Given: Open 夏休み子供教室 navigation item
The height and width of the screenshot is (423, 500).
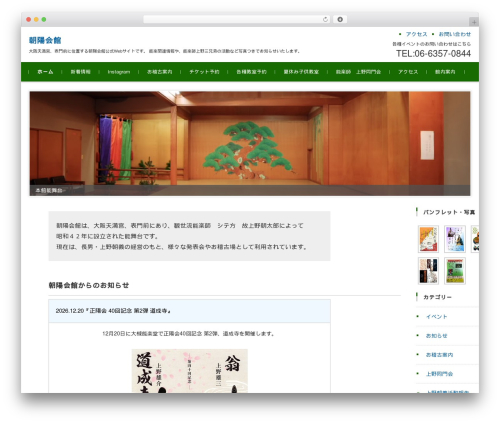Looking at the screenshot, I should click(301, 72).
